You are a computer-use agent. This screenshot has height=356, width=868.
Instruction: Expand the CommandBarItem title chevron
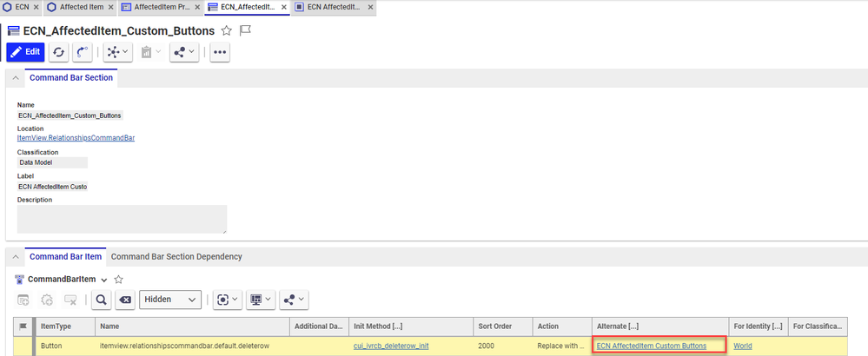point(104,280)
